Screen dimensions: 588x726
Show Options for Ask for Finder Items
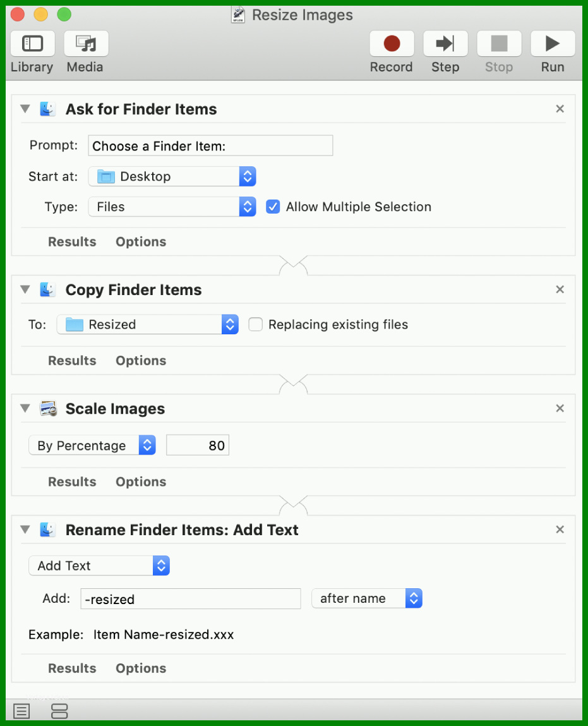click(x=141, y=242)
